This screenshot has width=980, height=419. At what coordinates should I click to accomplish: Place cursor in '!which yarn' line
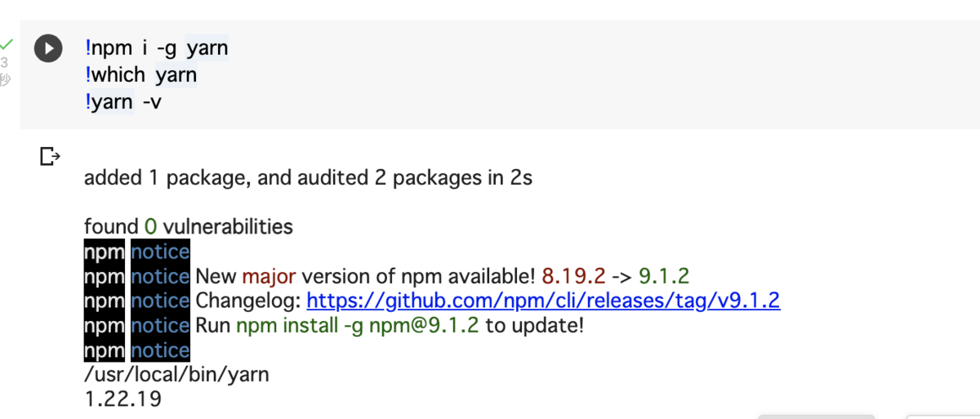pyautogui.click(x=141, y=75)
